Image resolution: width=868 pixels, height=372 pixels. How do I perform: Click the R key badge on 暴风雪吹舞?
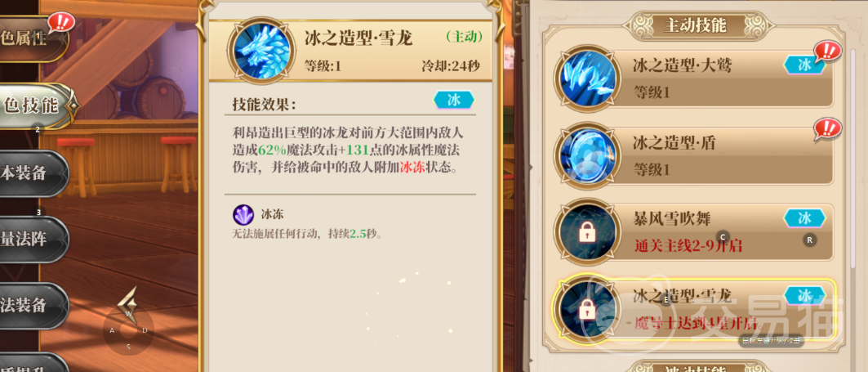coord(809,240)
